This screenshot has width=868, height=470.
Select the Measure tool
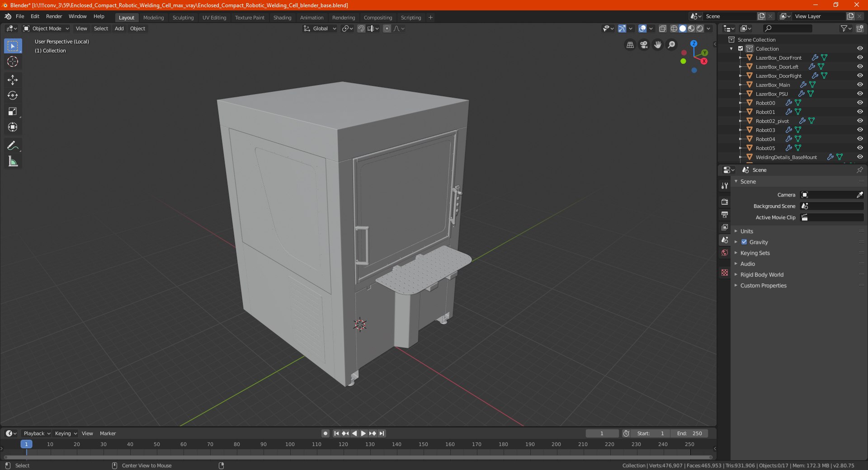click(13, 161)
